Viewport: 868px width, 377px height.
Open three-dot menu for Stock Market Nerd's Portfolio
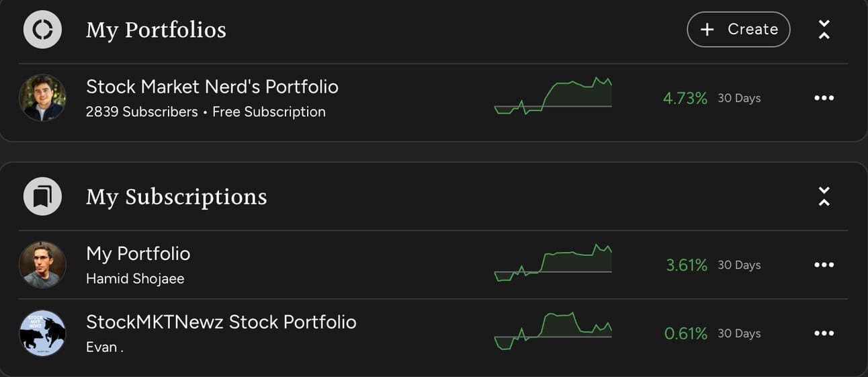(x=824, y=98)
